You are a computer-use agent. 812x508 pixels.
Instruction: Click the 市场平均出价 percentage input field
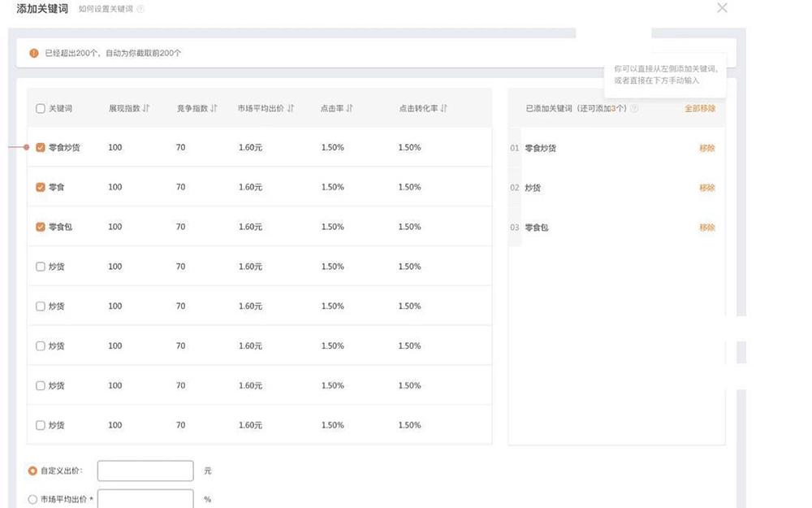click(x=145, y=499)
